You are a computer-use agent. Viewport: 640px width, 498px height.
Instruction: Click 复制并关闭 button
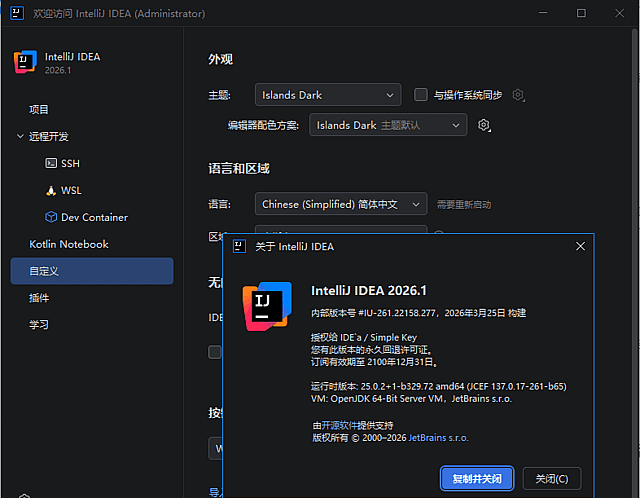[x=477, y=478]
